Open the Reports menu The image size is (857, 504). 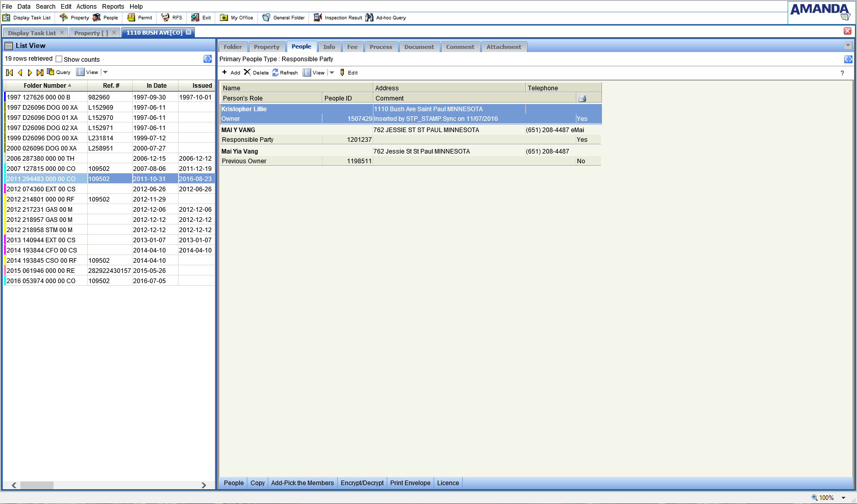pos(113,7)
